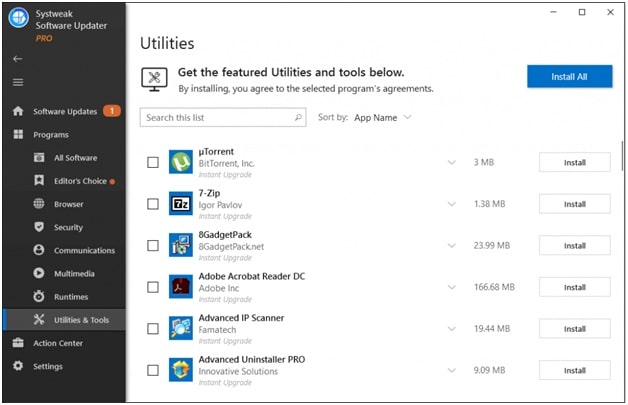
Task: Click the Multimedia play icon
Action: click(39, 273)
